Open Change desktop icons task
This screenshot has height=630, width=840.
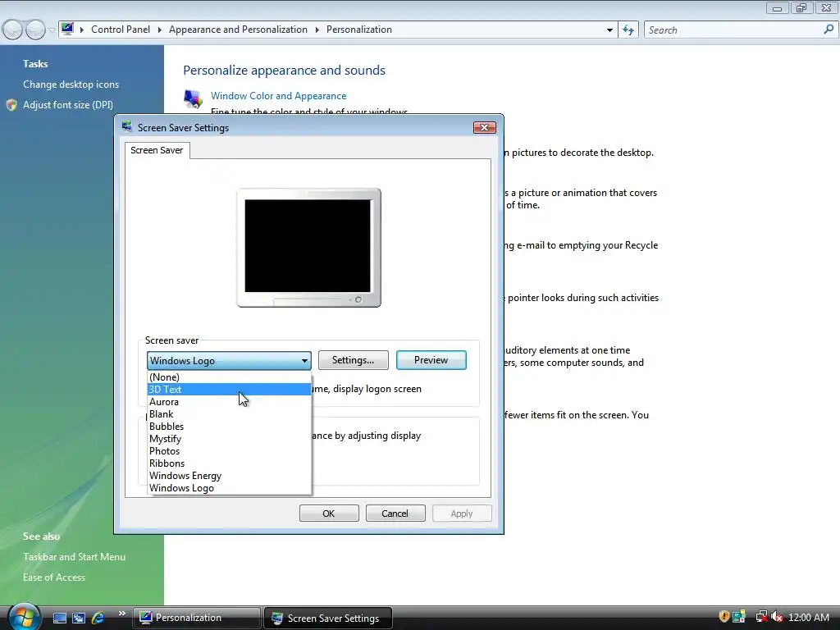pos(71,84)
